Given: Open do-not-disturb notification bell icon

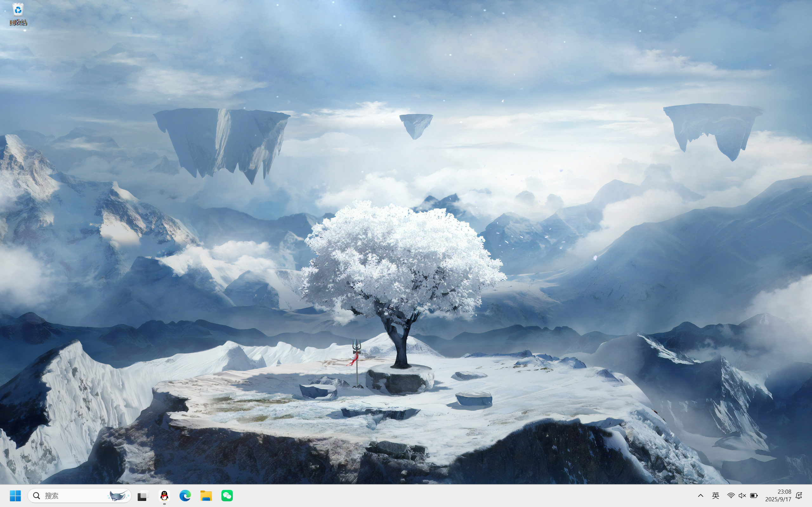Looking at the screenshot, I should click(x=799, y=495).
